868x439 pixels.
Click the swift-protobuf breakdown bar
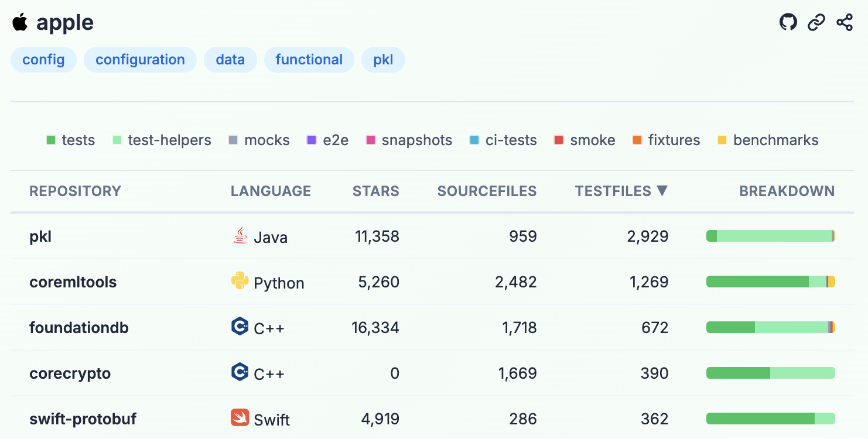771,419
